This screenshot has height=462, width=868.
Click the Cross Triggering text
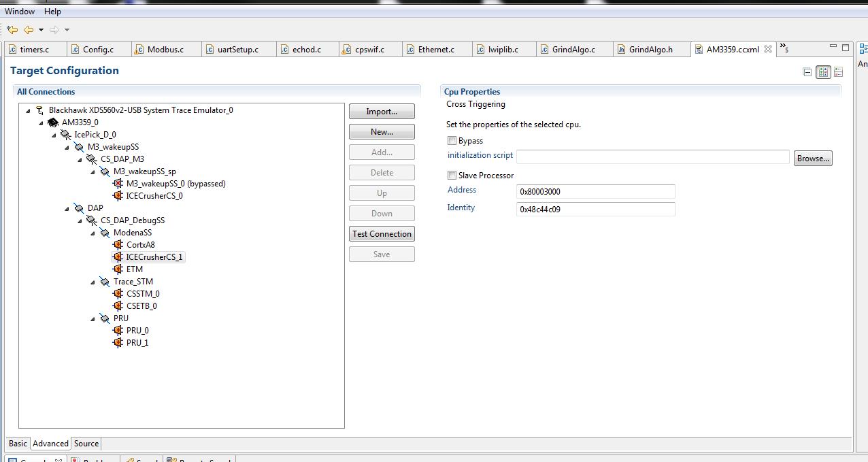click(475, 104)
